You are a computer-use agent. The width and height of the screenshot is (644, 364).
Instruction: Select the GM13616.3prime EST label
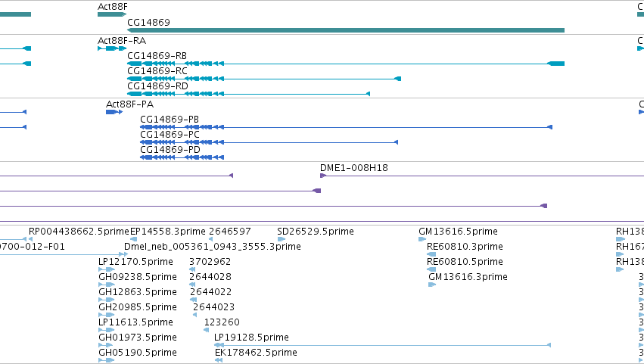(468, 277)
